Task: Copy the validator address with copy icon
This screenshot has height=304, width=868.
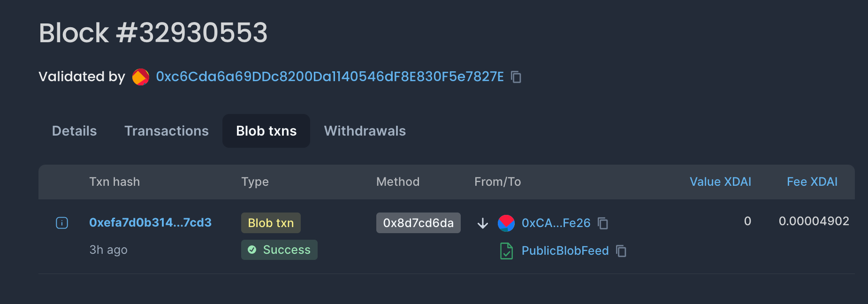Action: click(516, 77)
